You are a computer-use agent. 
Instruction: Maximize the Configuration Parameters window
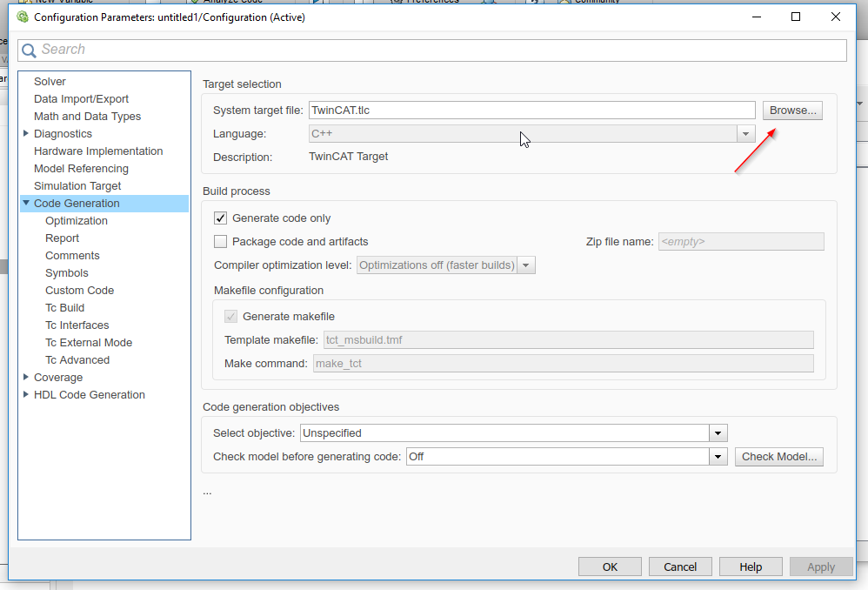(x=796, y=17)
